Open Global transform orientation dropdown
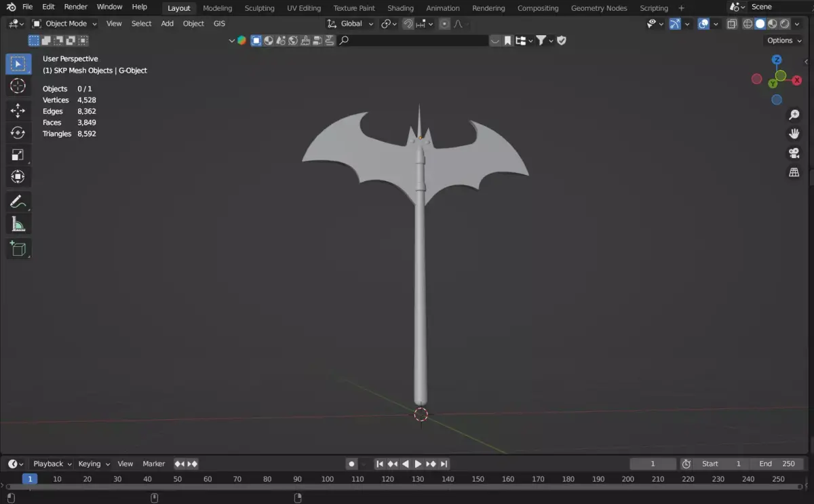Viewport: 814px width, 504px height. coord(350,24)
